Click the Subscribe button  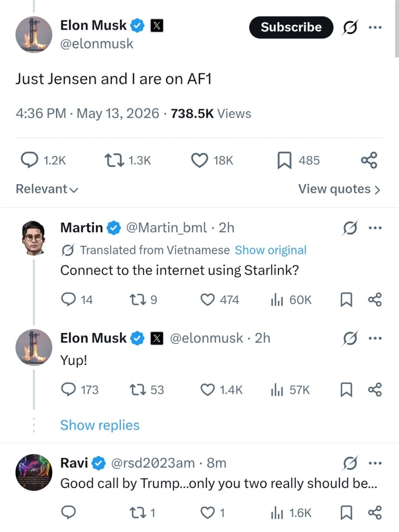pos(291,27)
